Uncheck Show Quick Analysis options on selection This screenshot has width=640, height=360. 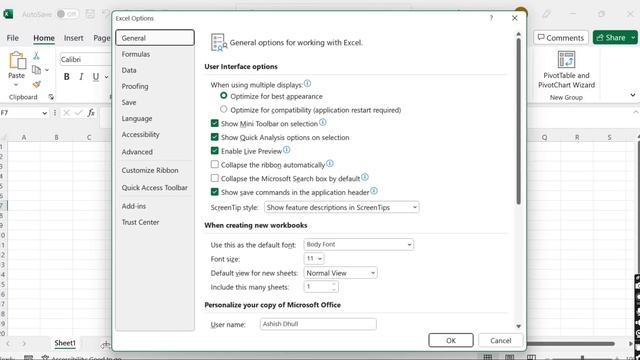pyautogui.click(x=215, y=137)
